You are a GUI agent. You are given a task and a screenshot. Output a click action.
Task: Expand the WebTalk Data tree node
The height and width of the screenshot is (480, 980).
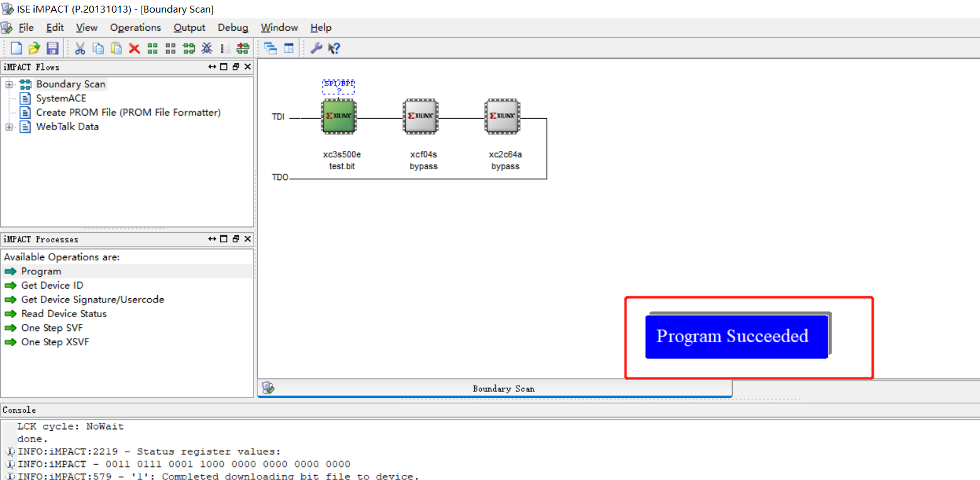9,127
